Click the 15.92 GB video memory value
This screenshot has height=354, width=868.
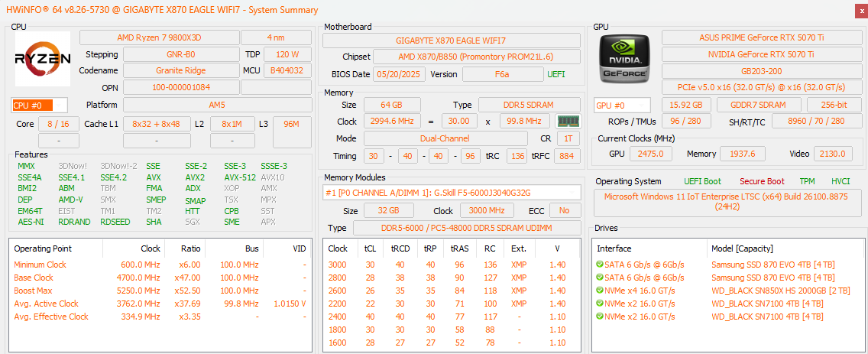pyautogui.click(x=686, y=105)
